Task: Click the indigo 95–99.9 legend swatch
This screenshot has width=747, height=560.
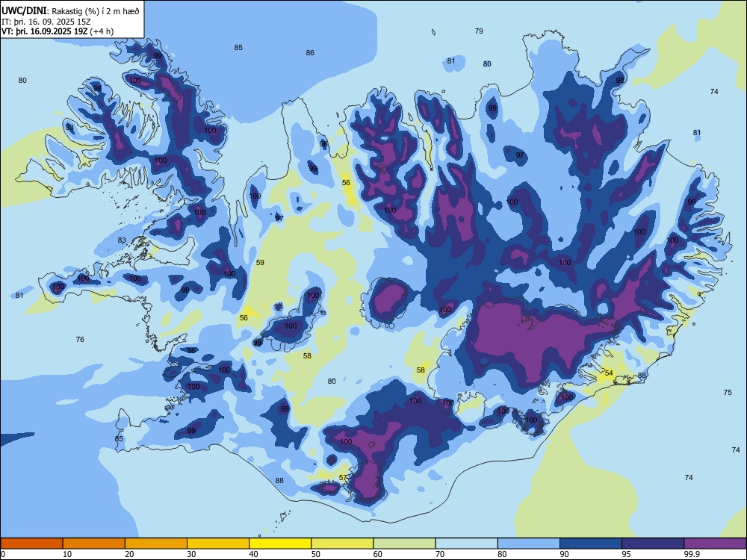Action: coord(653,544)
